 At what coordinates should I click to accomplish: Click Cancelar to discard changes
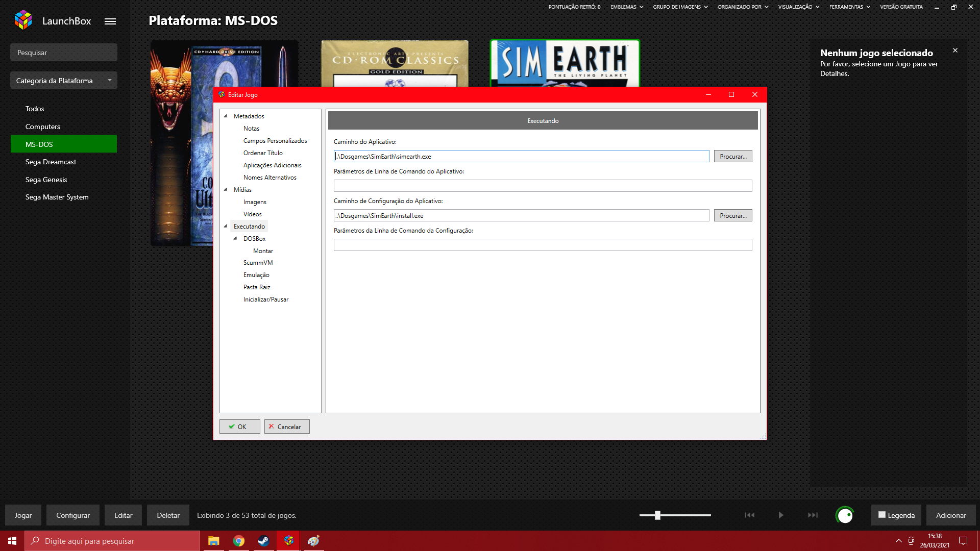click(287, 427)
